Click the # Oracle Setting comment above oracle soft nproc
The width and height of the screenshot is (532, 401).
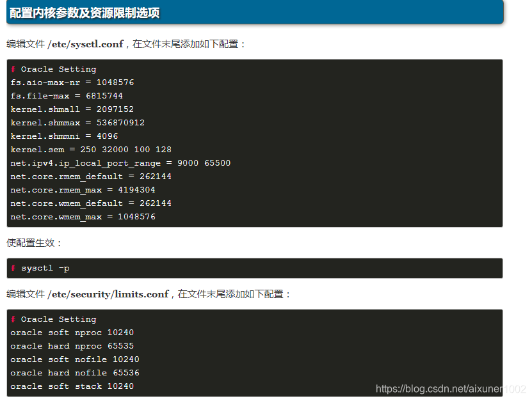(x=53, y=319)
